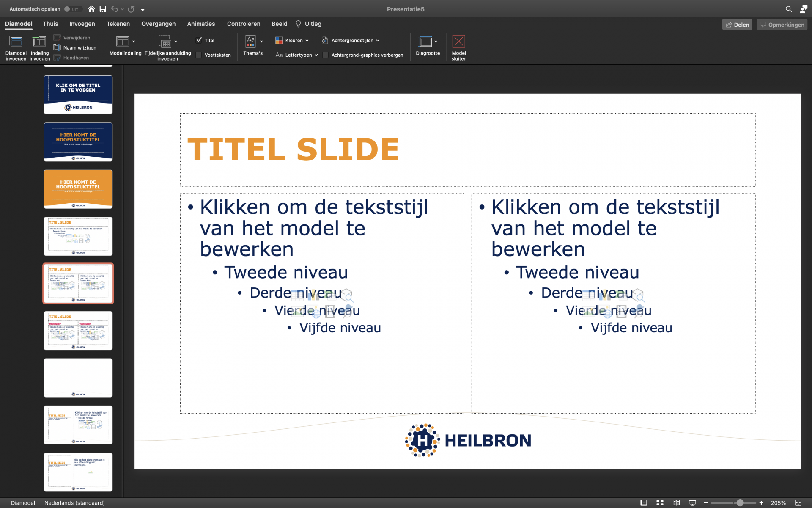Click Naam wijzigen icon
Viewport: 812px width, 508px height.
[57, 48]
